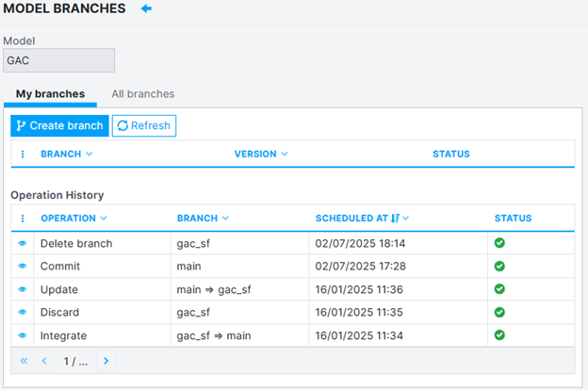The image size is (588, 390).
Task: Go to next page of history
Action: 106,361
